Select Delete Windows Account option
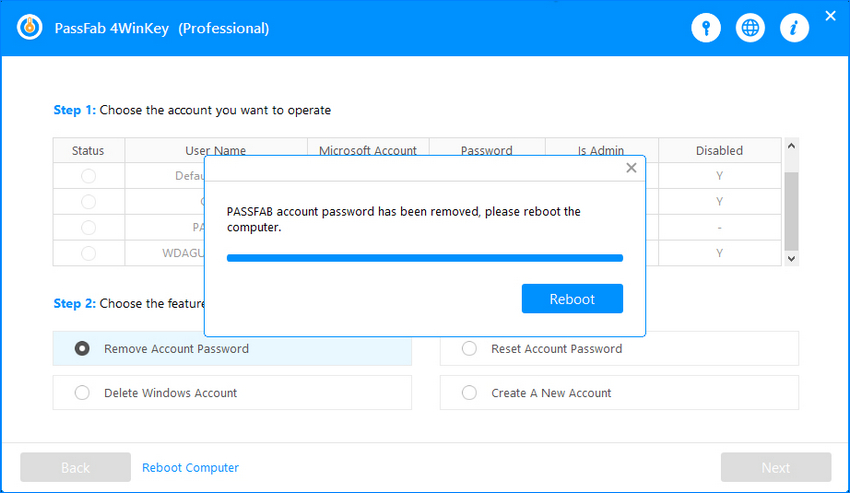The height and width of the screenshot is (493, 850). tap(232, 392)
